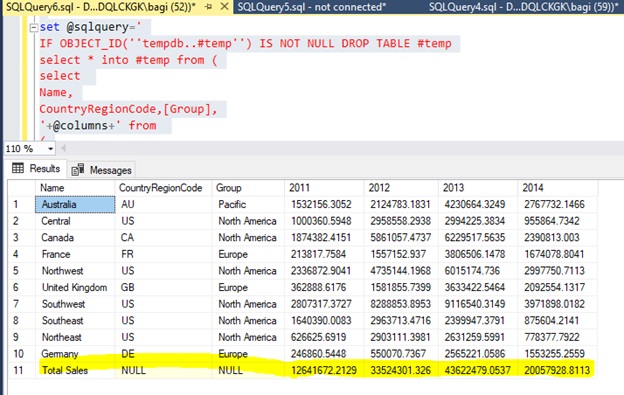Viewport: 624px width, 395px height.
Task: Select the 1000360.5948 value cell
Action: 324,221
